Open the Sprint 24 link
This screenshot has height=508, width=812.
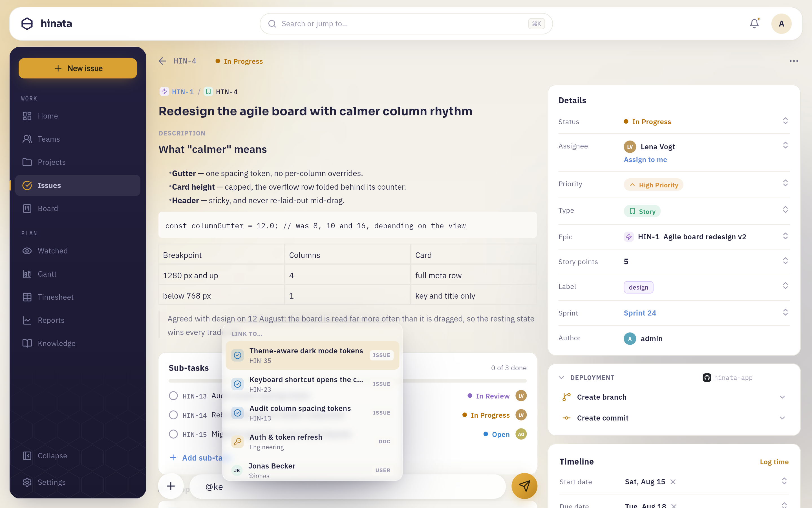tap(640, 313)
